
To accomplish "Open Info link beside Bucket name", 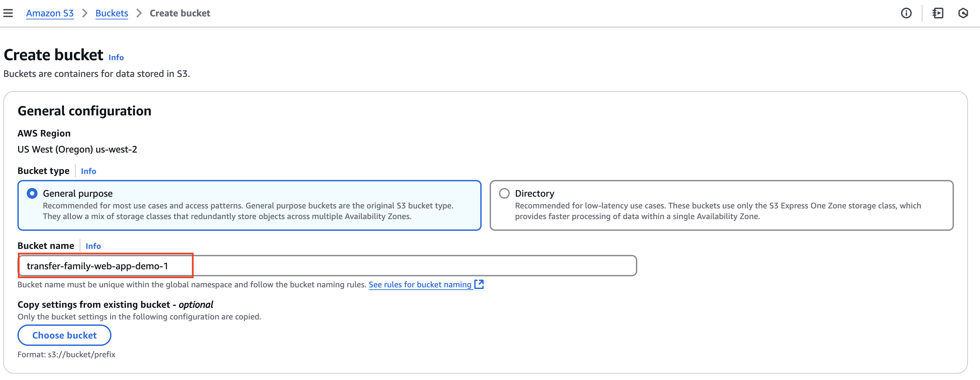I will 93,246.
